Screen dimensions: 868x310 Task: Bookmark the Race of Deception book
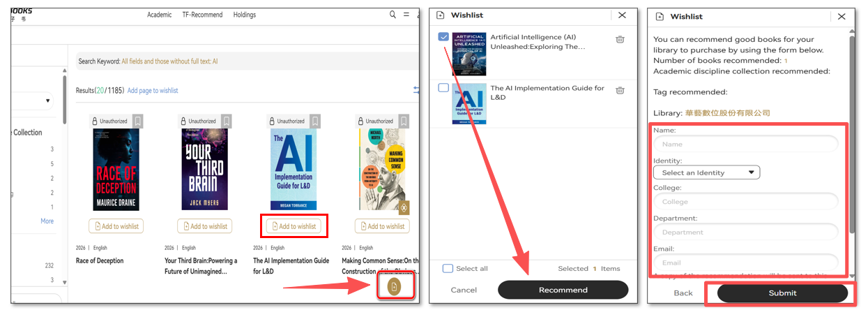138,121
